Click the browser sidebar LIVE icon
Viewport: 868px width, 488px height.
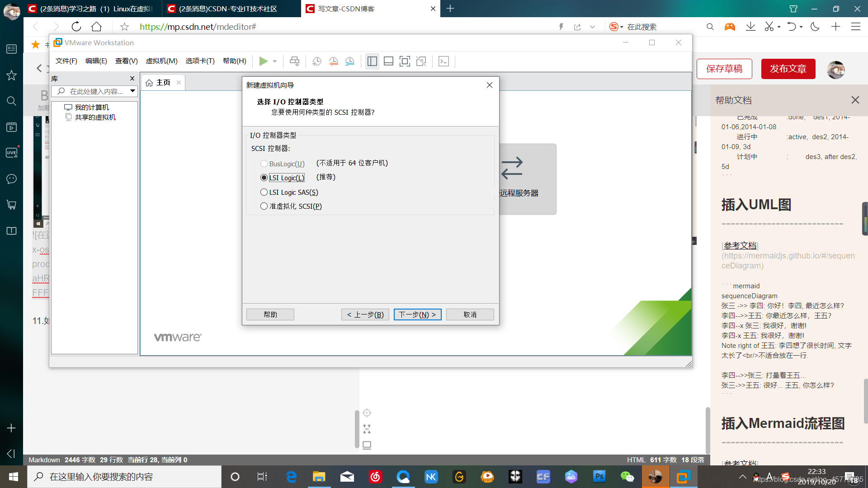tap(11, 153)
